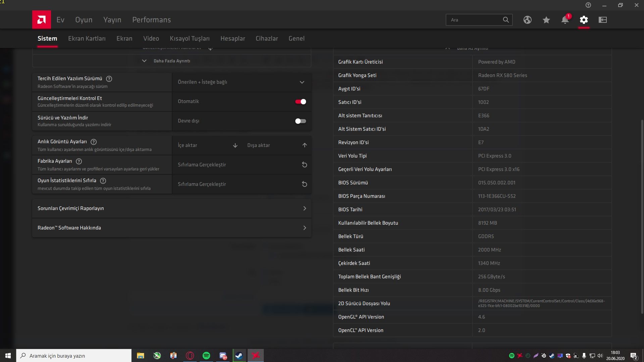
Task: Click the Dışa aktar export arrow
Action: point(304,145)
